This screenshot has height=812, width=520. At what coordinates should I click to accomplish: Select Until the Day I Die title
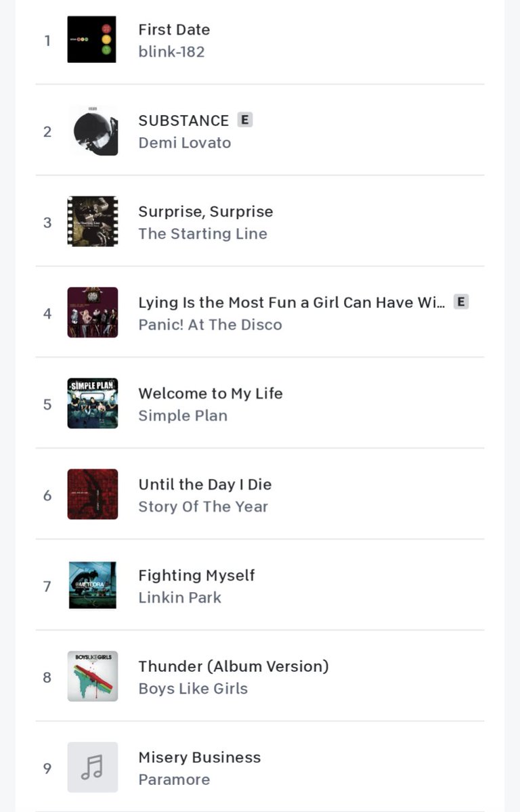(x=205, y=484)
